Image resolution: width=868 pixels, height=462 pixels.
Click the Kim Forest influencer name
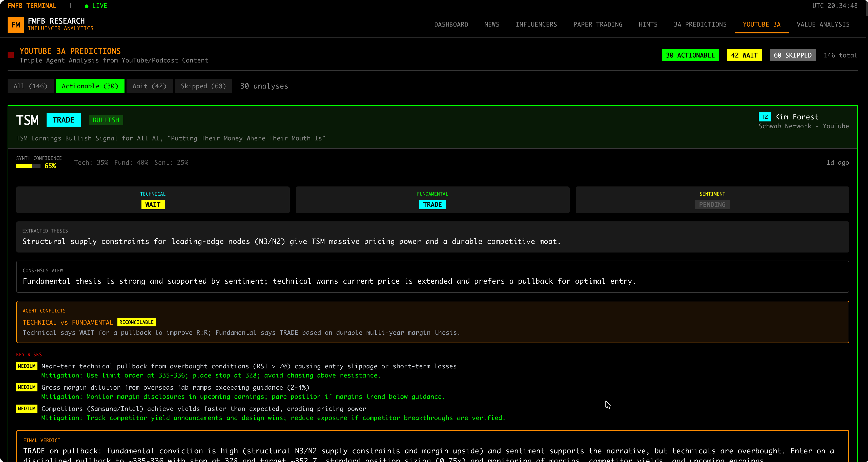[x=797, y=117]
